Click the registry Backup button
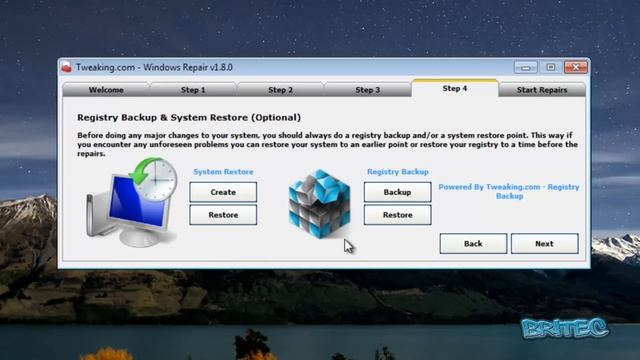640x360 pixels. (x=398, y=192)
